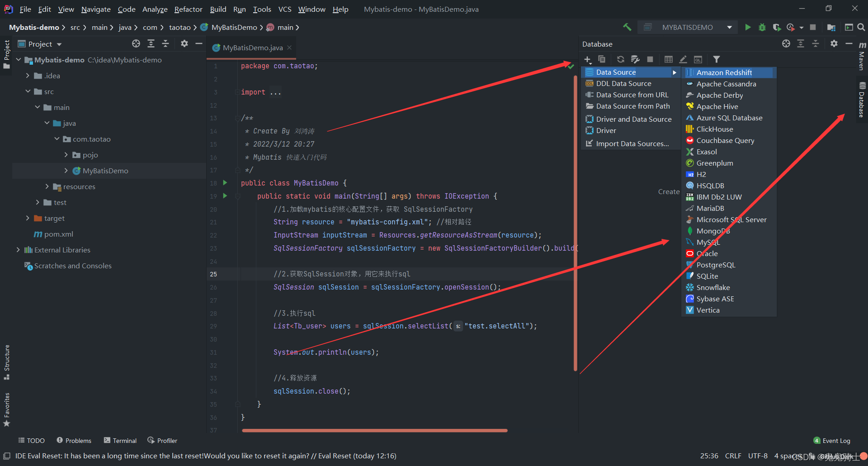Toggle the Project tool window side tab

tap(6, 54)
